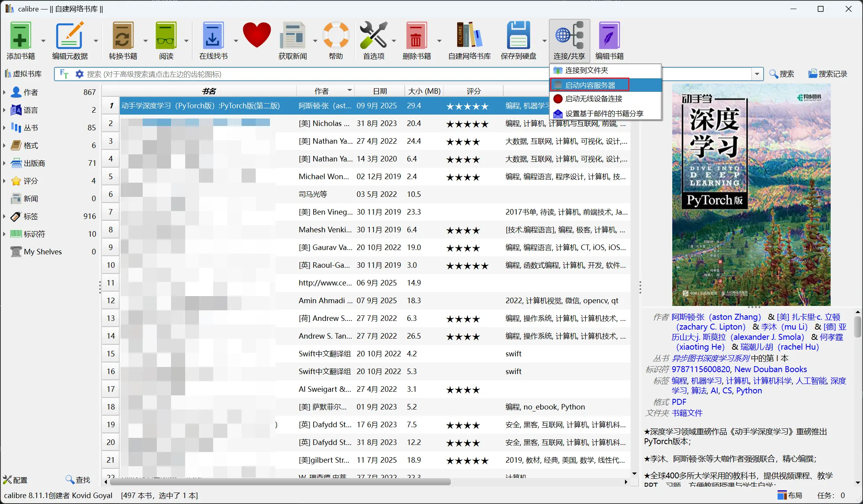Click the Search (搜索) button
863x504 pixels.
[781, 74]
